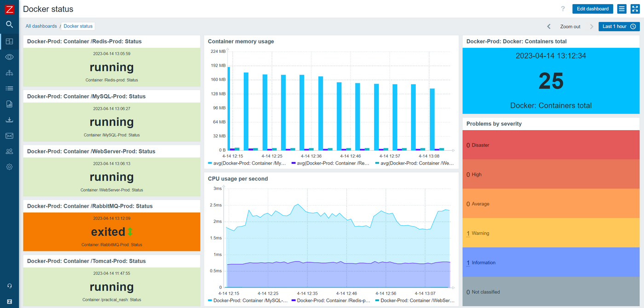Open Monitoring eye icon in sidebar
Image resolution: width=644 pixels, height=308 pixels.
(x=9, y=57)
